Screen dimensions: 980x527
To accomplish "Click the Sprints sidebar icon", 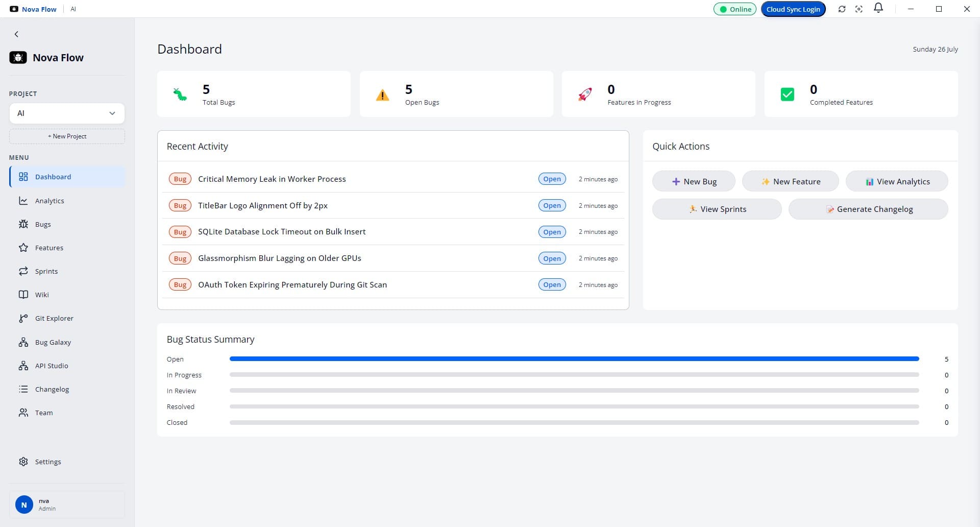I will point(23,271).
